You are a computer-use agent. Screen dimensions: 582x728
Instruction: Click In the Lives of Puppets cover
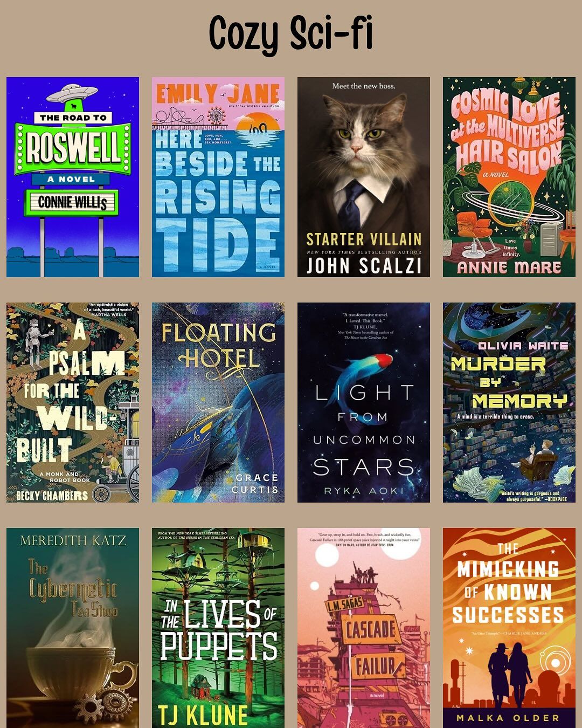[x=218, y=628]
